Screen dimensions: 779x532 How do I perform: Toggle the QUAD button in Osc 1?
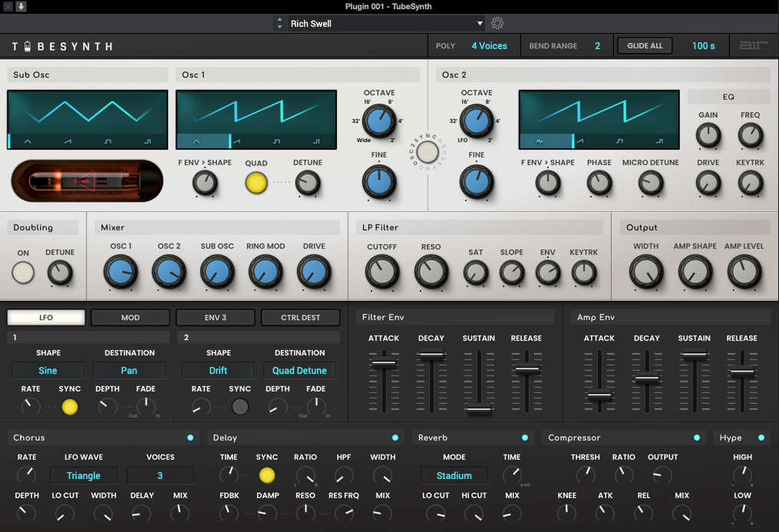tap(256, 183)
